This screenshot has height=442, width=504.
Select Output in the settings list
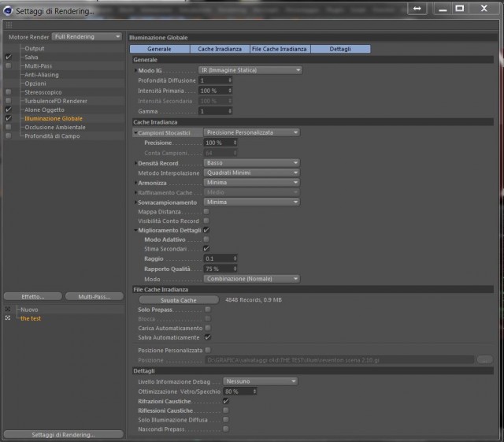point(35,48)
